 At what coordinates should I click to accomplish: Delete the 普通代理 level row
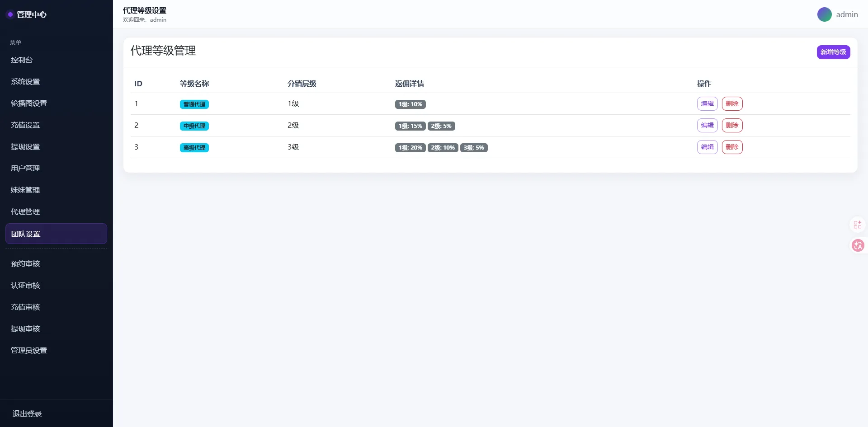(x=732, y=103)
